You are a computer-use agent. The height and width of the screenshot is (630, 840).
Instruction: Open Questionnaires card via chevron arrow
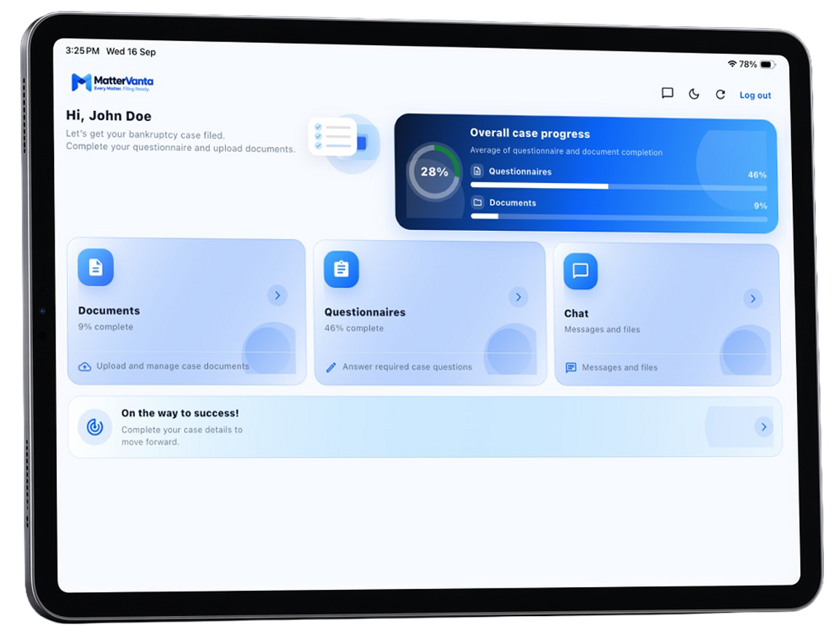pyautogui.click(x=518, y=297)
